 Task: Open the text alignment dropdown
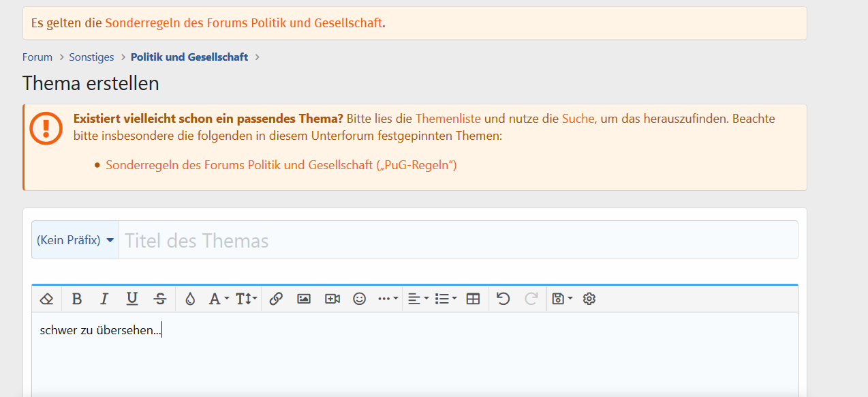[x=418, y=299]
